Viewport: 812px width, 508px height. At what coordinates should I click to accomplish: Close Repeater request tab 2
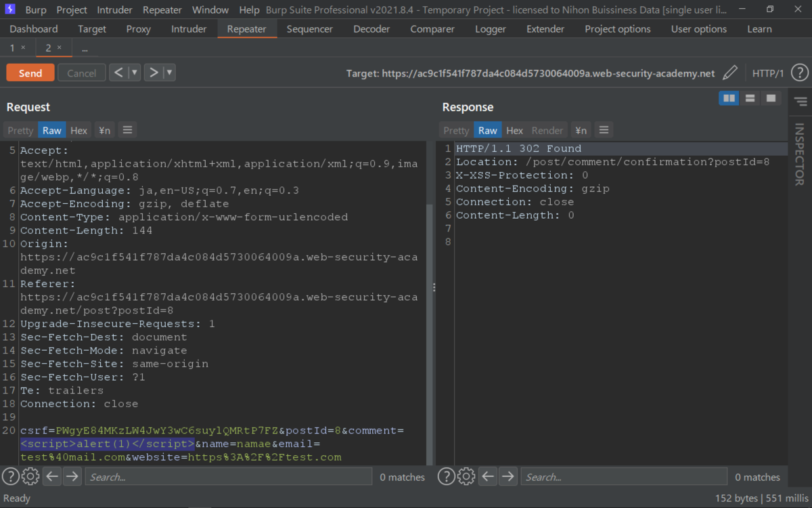point(59,47)
